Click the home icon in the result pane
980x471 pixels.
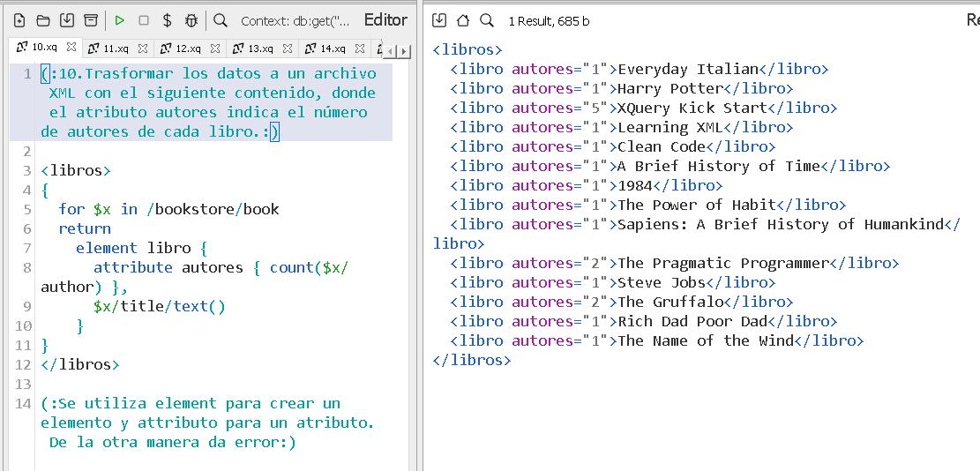click(x=463, y=20)
